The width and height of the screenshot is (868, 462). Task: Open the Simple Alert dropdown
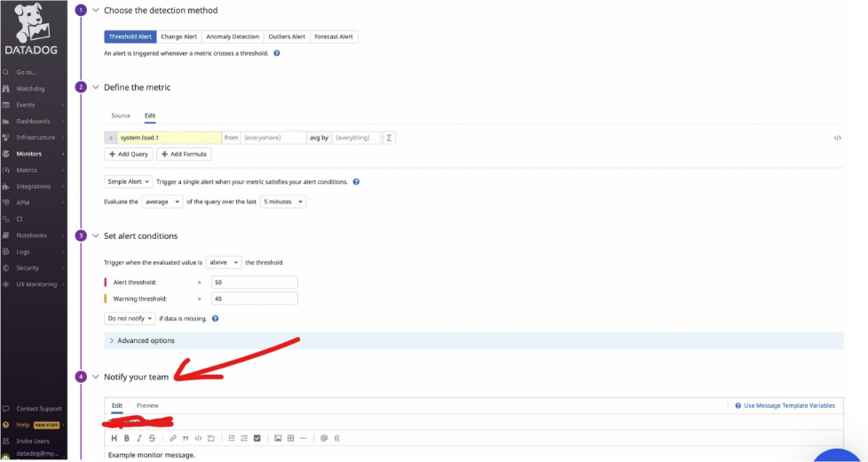coord(129,181)
